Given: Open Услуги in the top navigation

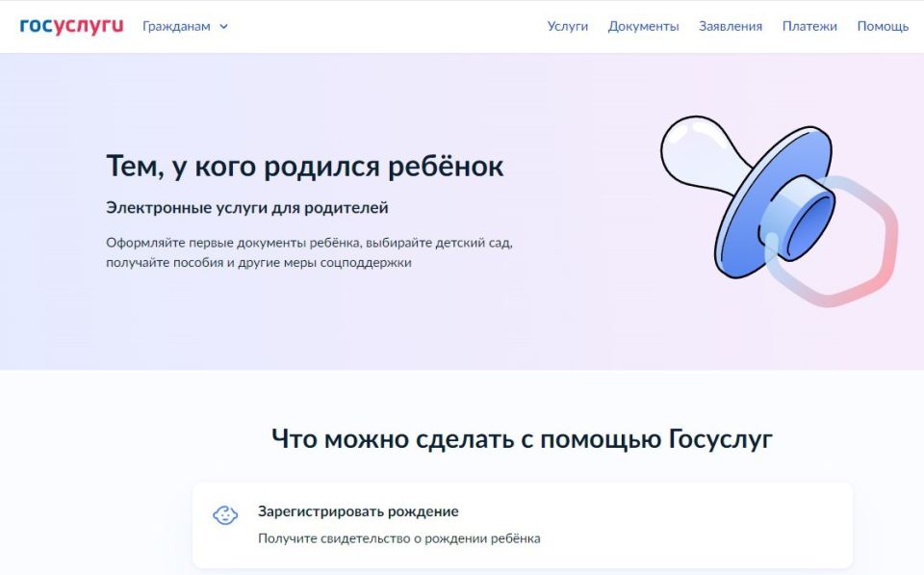Looking at the screenshot, I should point(568,26).
